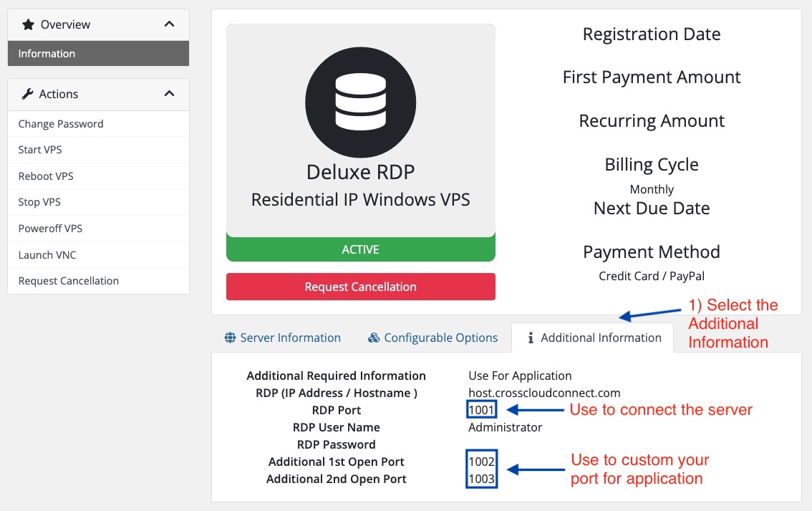The width and height of the screenshot is (812, 511).
Task: Click the database icon on the Deluxe RDP card
Action: pyautogui.click(x=360, y=102)
